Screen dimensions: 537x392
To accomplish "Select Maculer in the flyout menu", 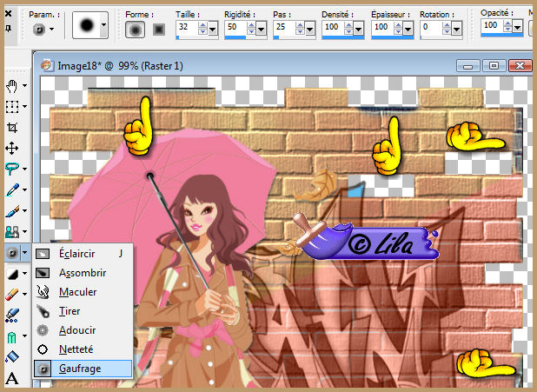I will click(77, 292).
